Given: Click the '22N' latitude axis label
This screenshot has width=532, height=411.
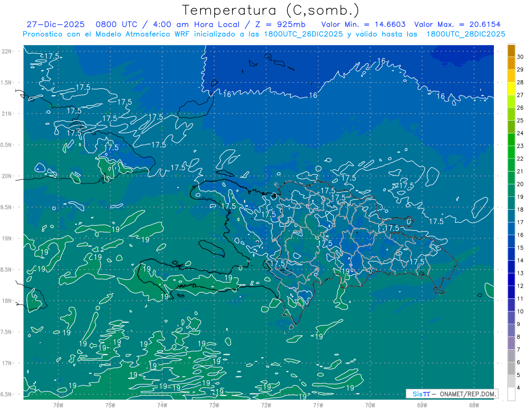Looking at the screenshot, I should pyautogui.click(x=7, y=51).
